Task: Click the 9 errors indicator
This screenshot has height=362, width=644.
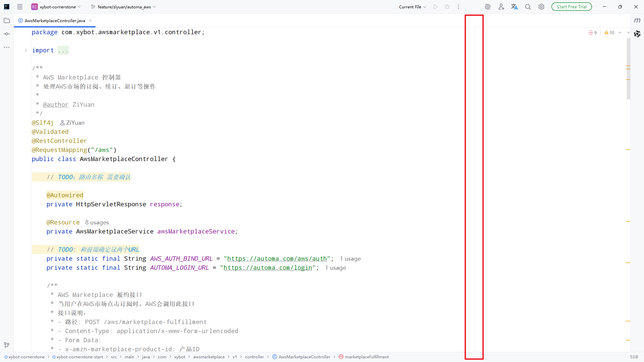Action: [x=593, y=33]
